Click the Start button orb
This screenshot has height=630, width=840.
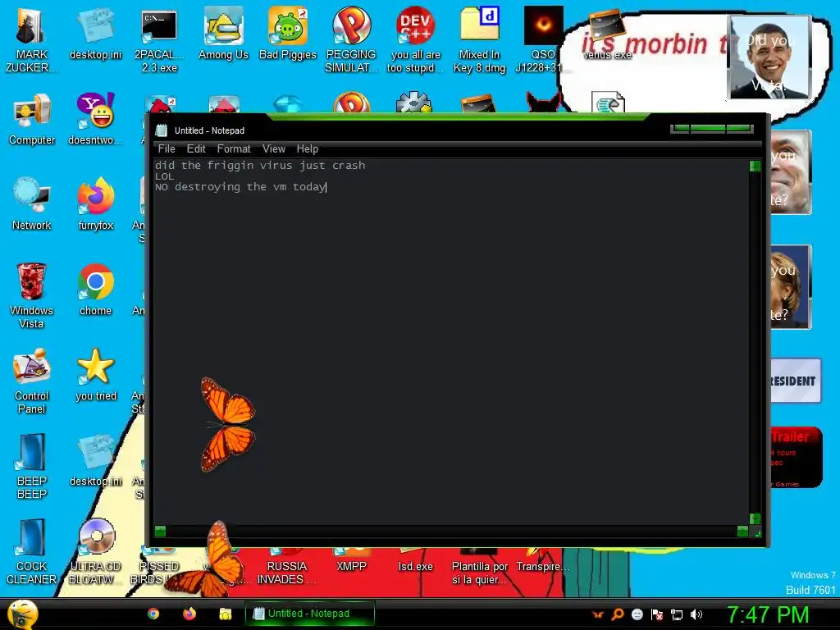(x=22, y=614)
